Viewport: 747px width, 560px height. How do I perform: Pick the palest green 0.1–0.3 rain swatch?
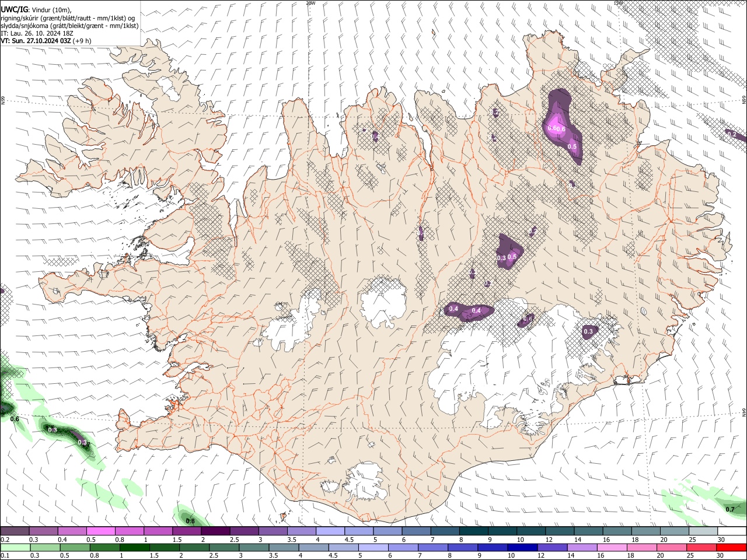pos(15,547)
